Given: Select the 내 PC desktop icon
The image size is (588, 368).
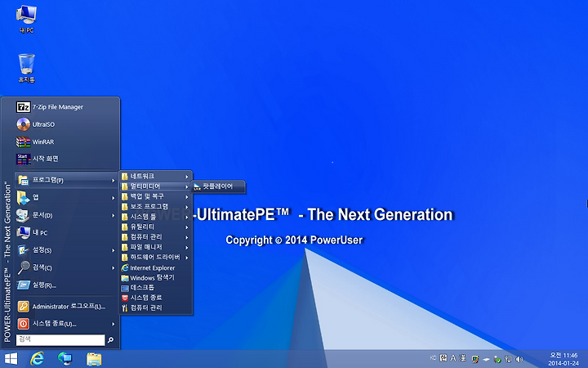Looking at the screenshot, I should (x=26, y=19).
